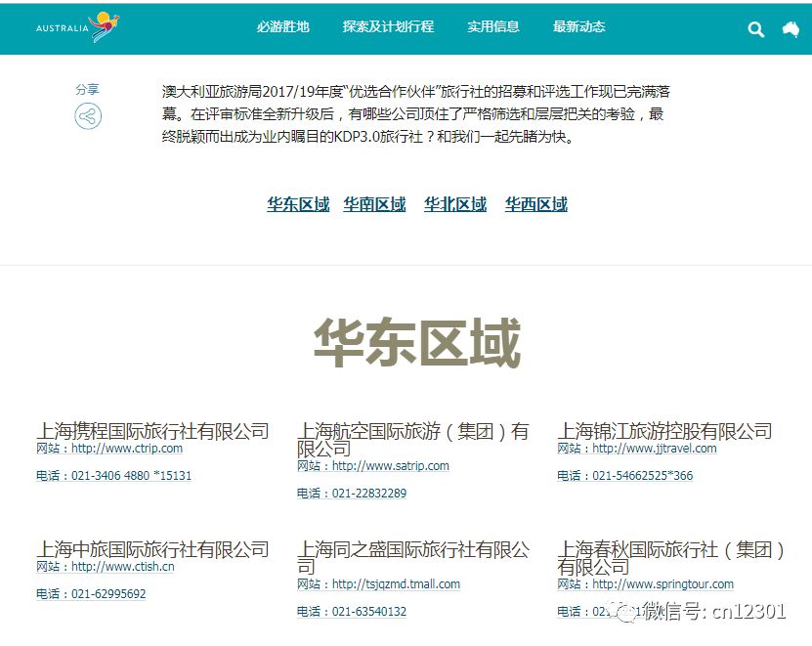Open the 必游胜地 menu

click(x=282, y=26)
